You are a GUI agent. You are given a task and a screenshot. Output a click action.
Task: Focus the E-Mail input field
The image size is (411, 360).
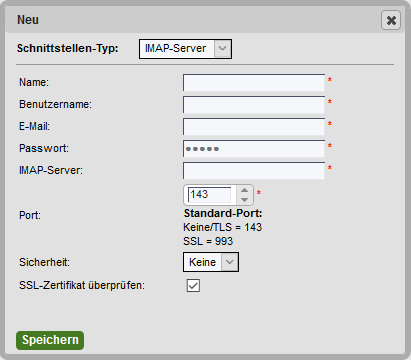point(254,127)
